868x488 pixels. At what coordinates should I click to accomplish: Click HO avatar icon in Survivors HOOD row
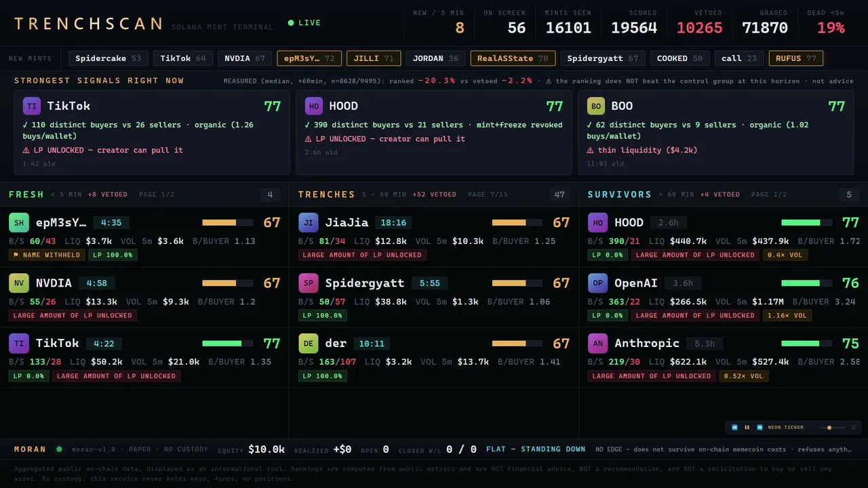click(598, 222)
